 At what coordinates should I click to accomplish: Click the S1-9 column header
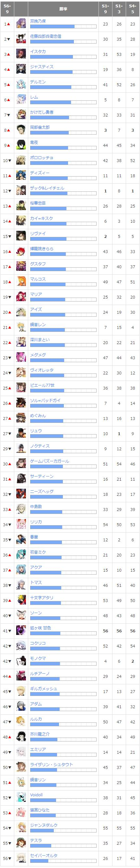tap(106, 9)
